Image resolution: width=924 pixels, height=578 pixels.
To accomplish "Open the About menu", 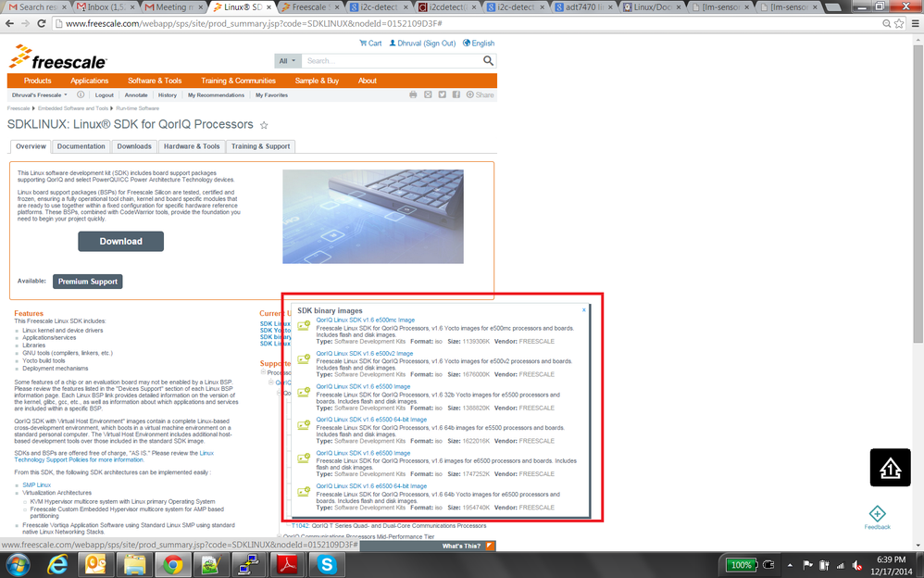I will (x=368, y=81).
